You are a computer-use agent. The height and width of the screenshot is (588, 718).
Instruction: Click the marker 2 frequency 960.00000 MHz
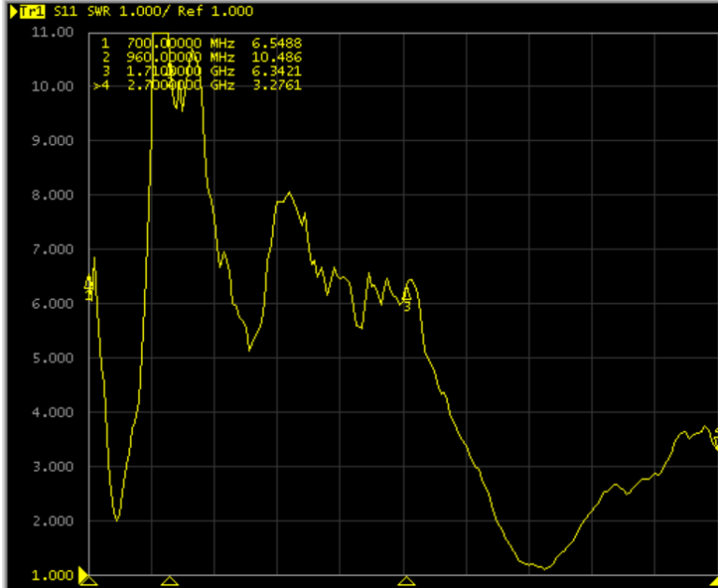click(180, 57)
